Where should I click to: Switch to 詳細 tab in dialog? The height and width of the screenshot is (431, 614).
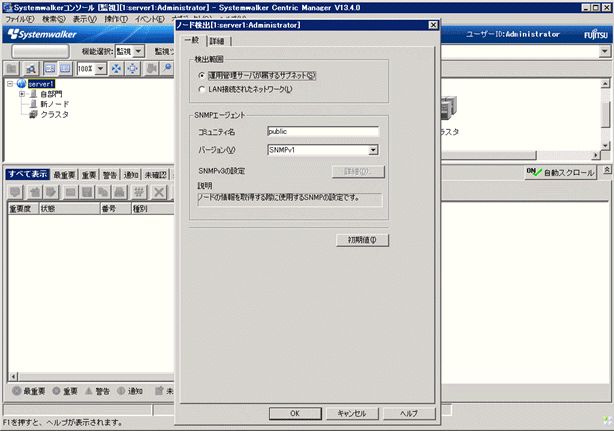click(217, 41)
